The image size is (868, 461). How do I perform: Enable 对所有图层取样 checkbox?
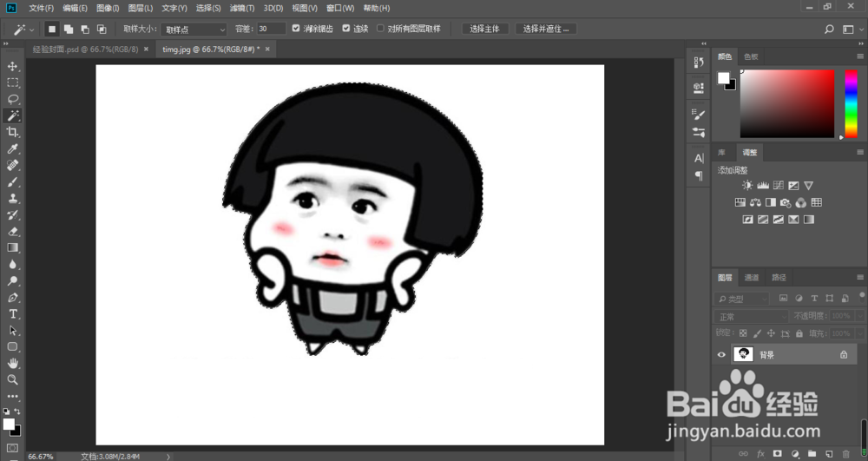380,29
